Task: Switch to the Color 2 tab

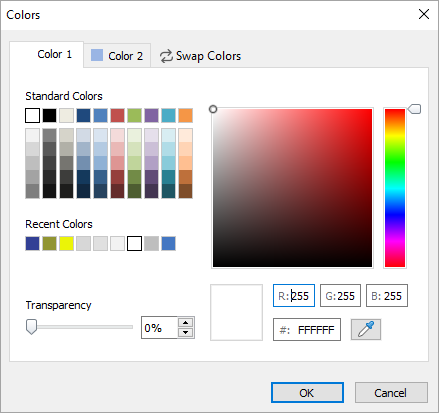Action: (117, 56)
